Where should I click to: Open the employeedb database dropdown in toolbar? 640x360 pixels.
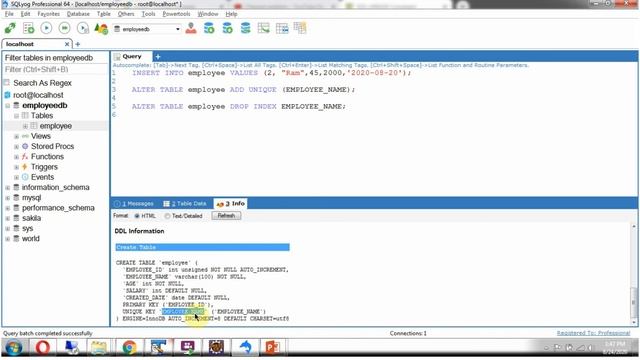[178, 29]
